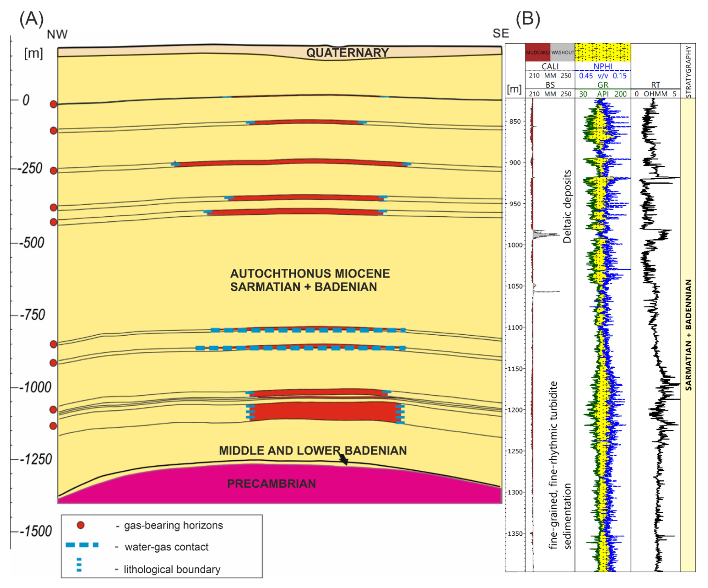Click the black arrow near Badenian label
708x588 pixels.
pyautogui.click(x=343, y=459)
